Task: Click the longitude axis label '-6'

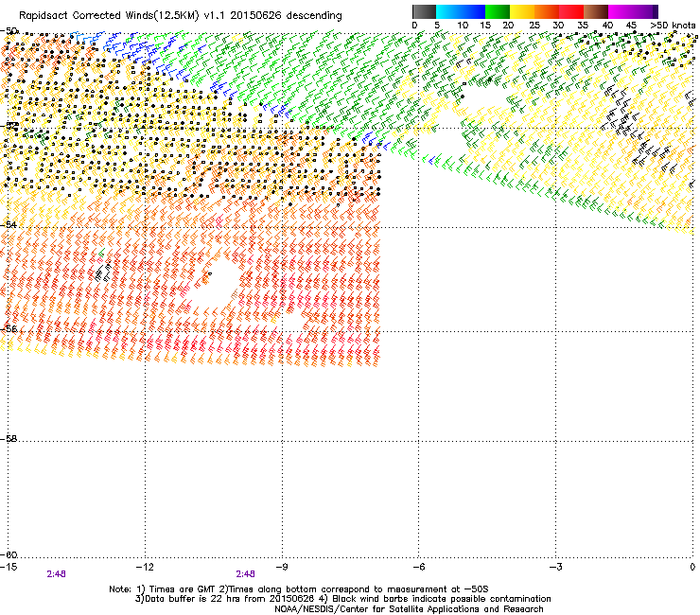Action: tap(418, 567)
